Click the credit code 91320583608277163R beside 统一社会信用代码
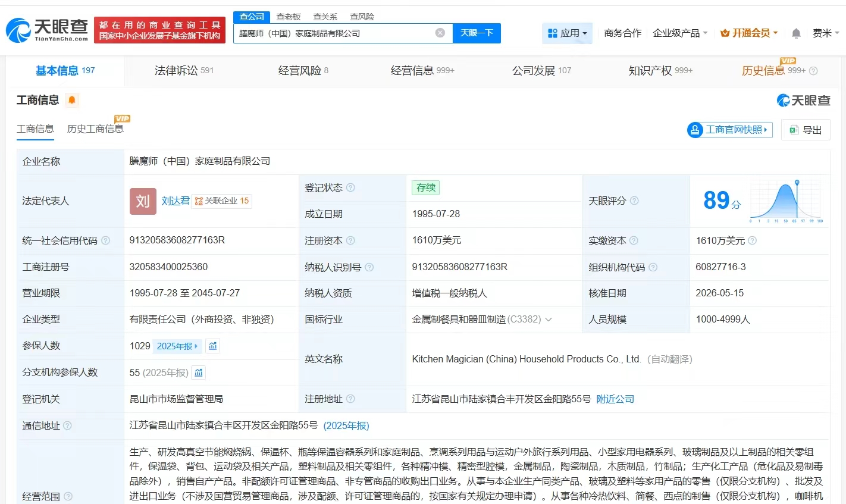Image resolution: width=846 pixels, height=504 pixels. point(177,240)
